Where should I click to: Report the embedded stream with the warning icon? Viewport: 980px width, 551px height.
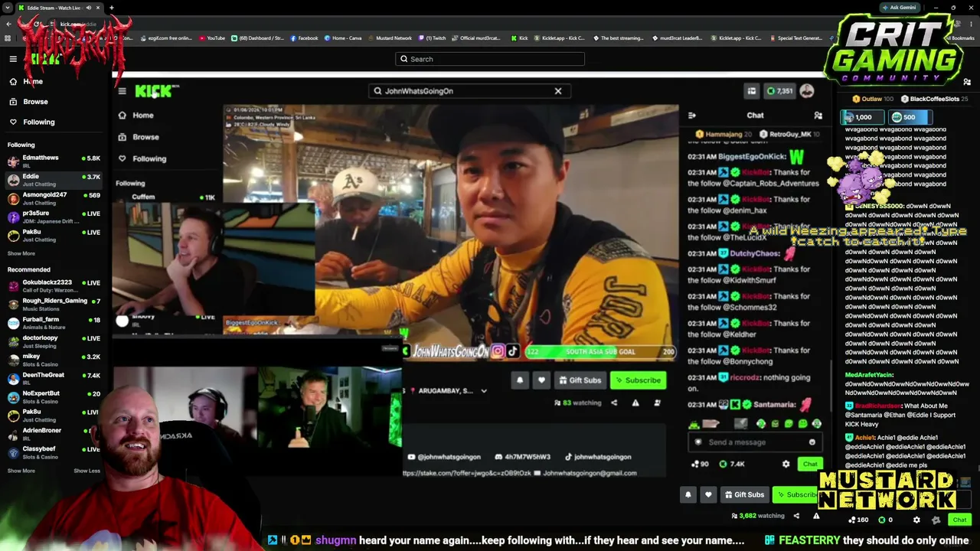pos(635,403)
